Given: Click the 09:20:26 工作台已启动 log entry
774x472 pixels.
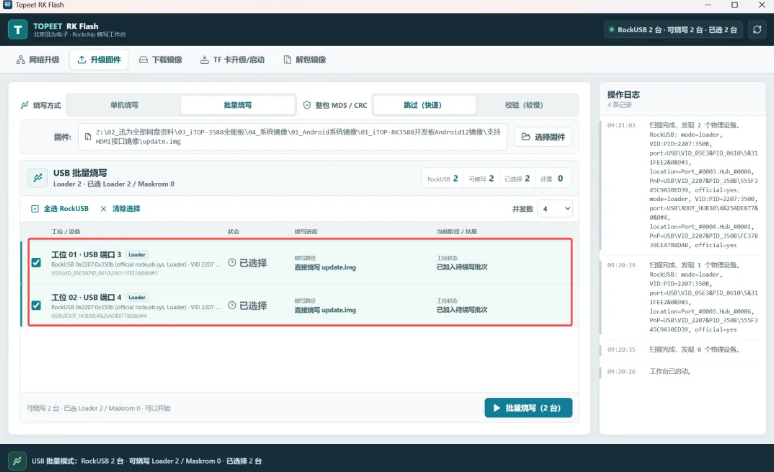Looking at the screenshot, I should 681,371.
